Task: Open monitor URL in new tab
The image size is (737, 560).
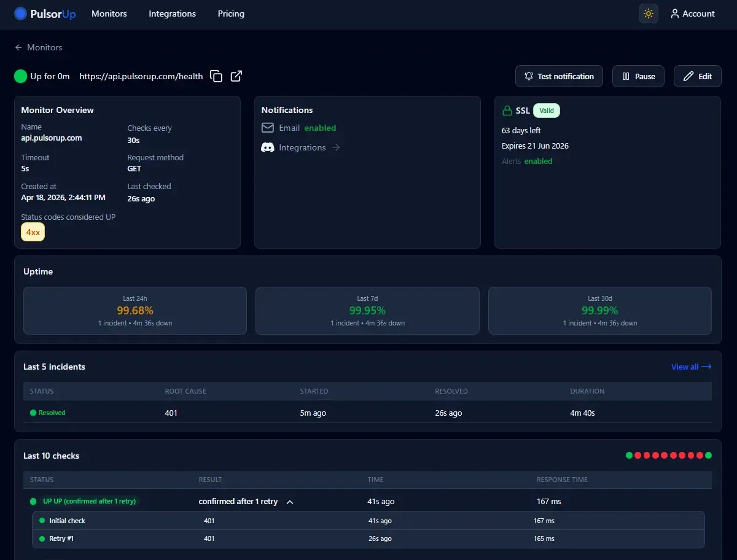Action: click(x=236, y=76)
